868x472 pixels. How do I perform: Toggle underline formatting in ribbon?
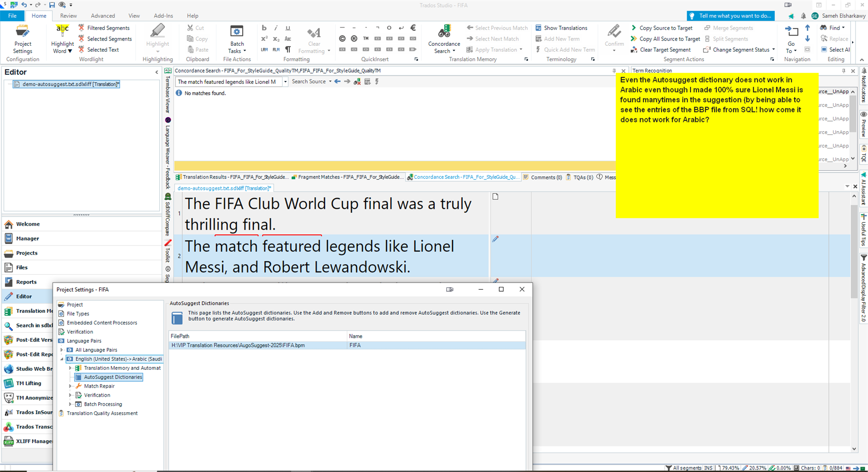coord(288,28)
